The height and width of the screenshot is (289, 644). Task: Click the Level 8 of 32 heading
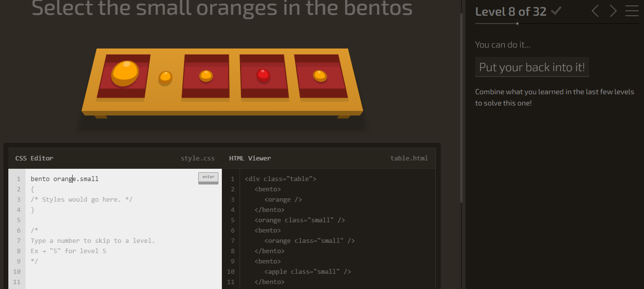pyautogui.click(x=510, y=12)
